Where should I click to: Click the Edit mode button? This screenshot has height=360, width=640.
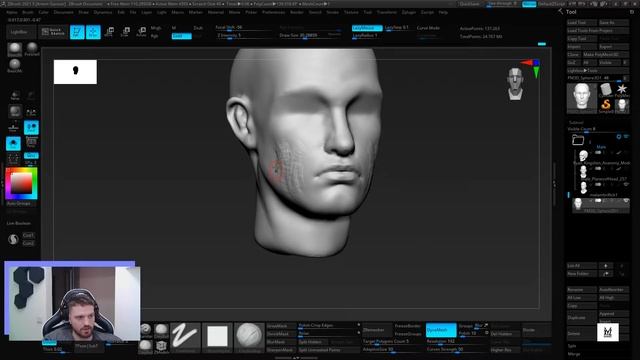[77, 32]
